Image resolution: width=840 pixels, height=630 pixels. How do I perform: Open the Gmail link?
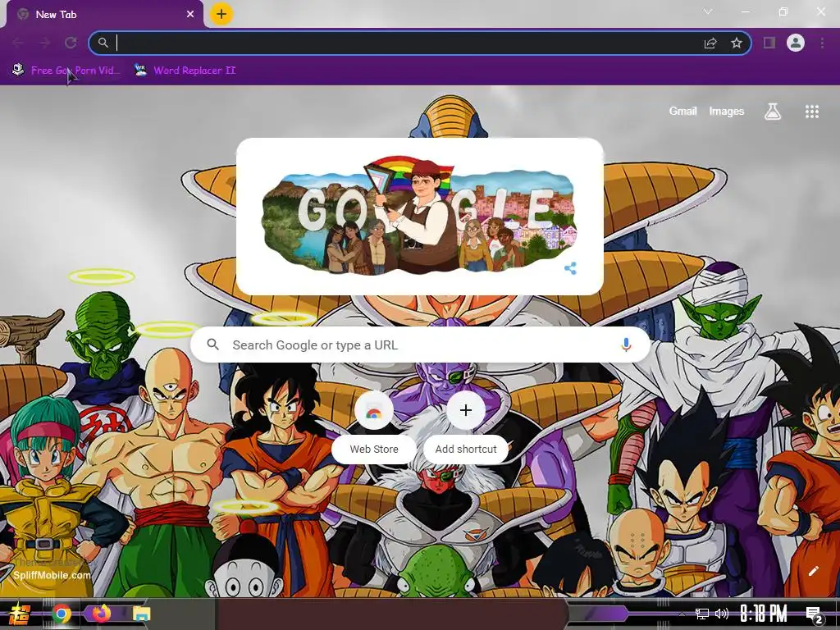click(683, 111)
